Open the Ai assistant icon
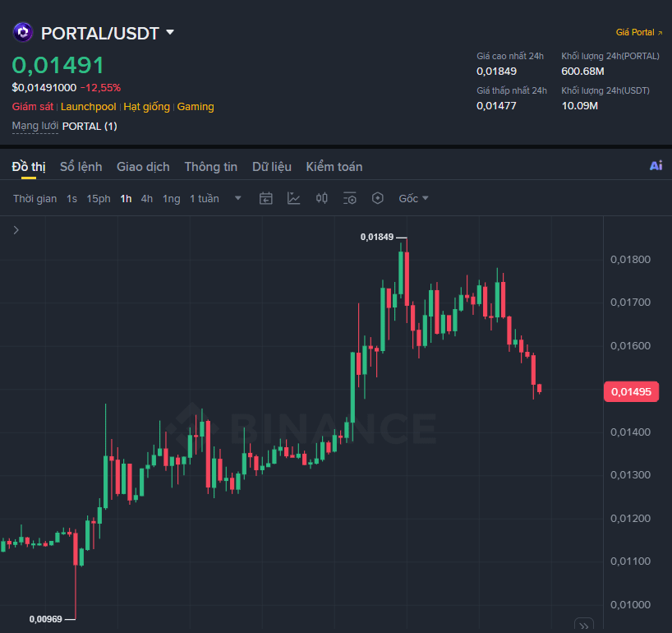This screenshot has width=672, height=633. 656,165
